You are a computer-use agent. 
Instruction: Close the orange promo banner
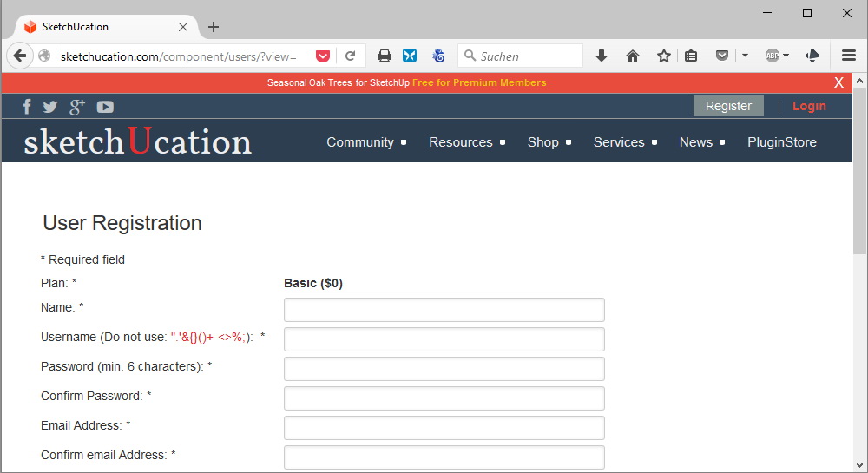click(838, 82)
